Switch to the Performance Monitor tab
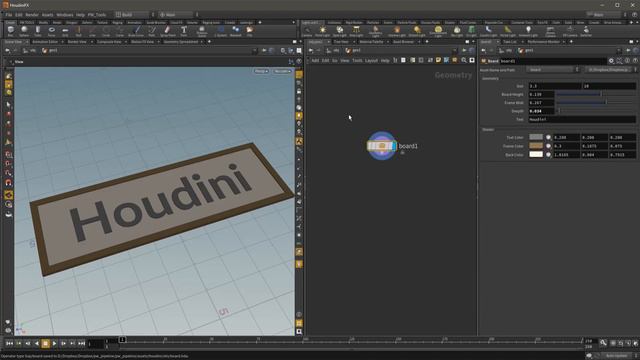This screenshot has height=360, width=640. click(543, 42)
